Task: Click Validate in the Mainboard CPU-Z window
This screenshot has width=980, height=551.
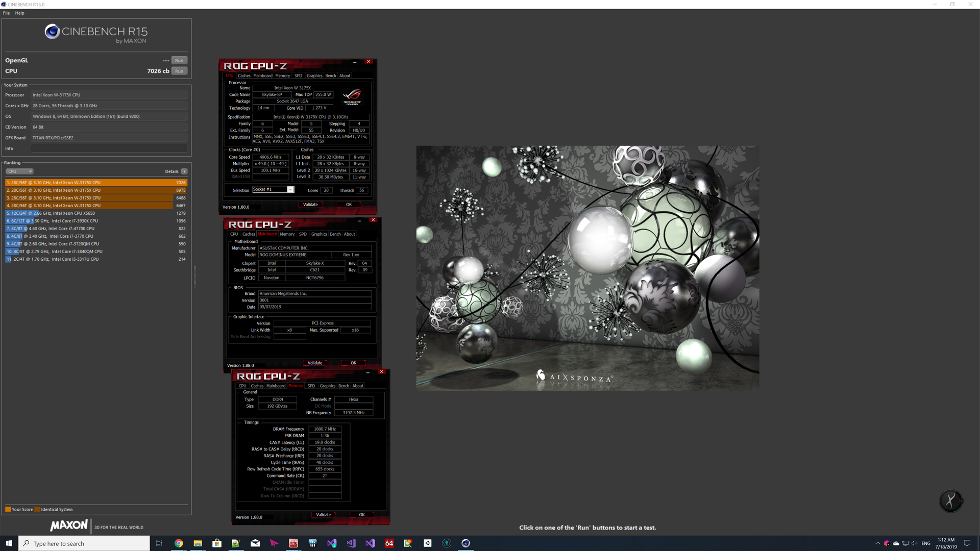Action: tap(315, 363)
